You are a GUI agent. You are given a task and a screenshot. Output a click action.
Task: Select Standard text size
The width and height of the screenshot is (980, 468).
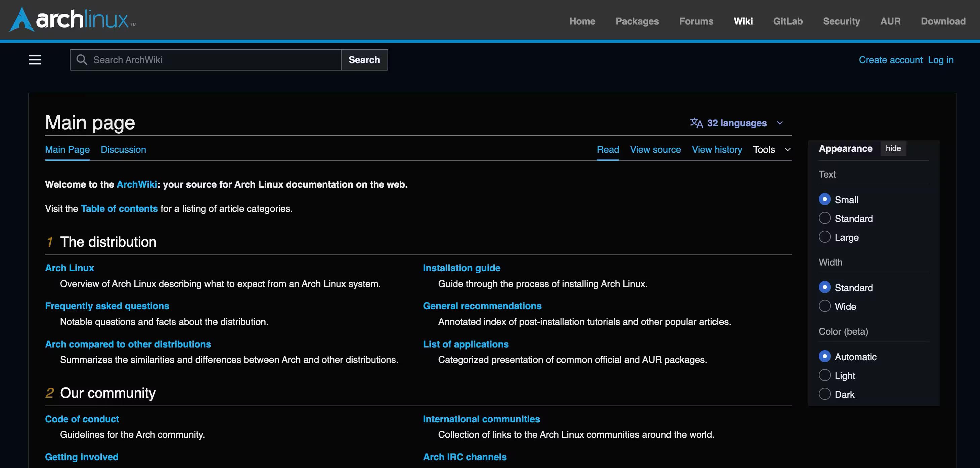[825, 218]
